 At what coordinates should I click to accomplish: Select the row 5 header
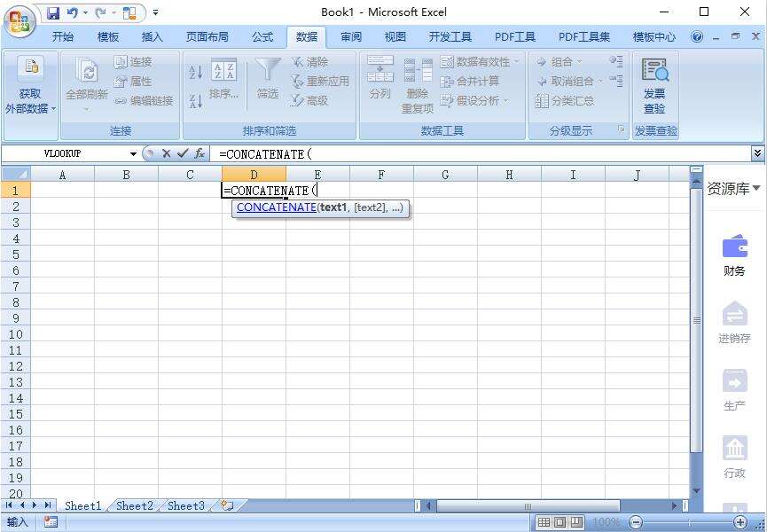pyautogui.click(x=16, y=254)
